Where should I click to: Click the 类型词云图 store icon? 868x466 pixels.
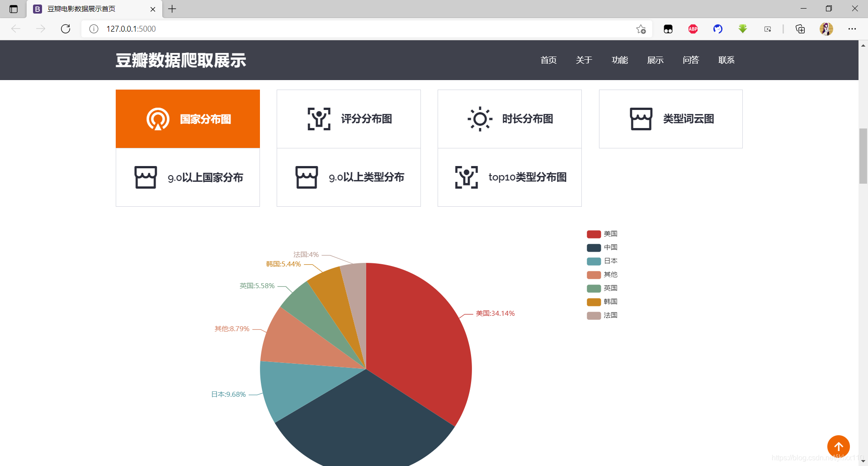click(641, 119)
